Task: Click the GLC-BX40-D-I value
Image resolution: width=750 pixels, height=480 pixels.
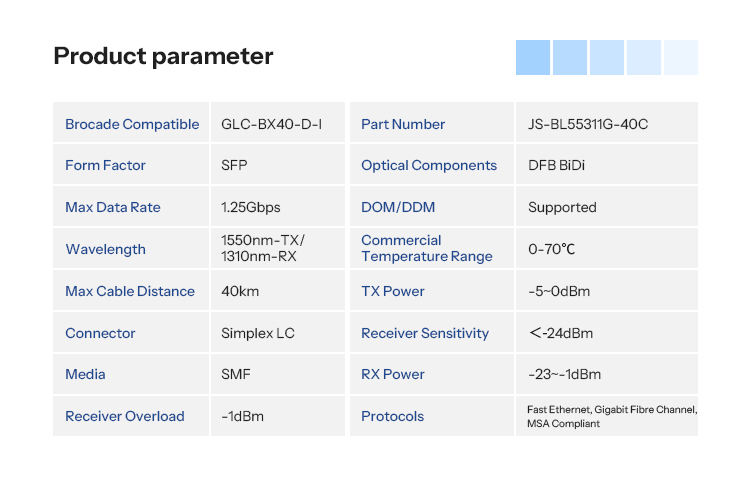Action: (271, 124)
